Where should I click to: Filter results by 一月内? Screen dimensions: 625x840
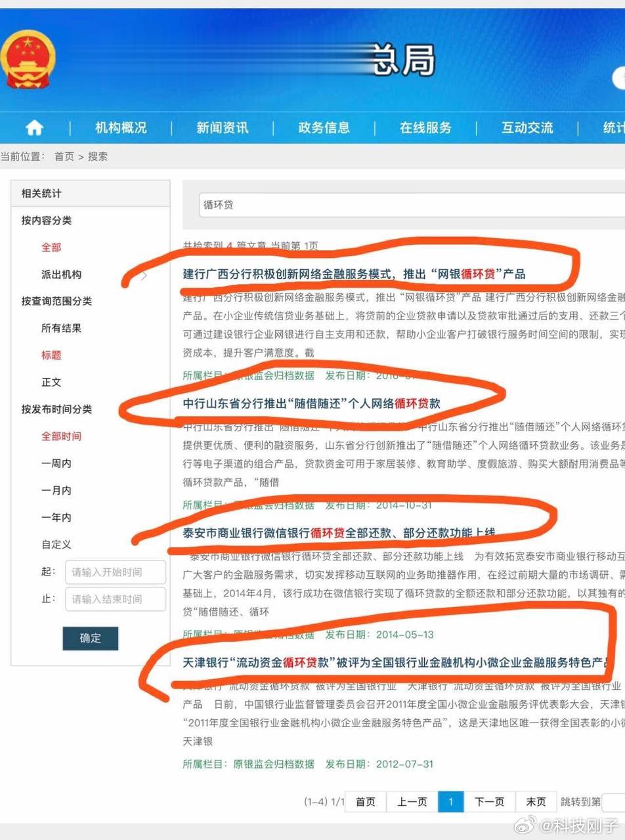[56, 490]
